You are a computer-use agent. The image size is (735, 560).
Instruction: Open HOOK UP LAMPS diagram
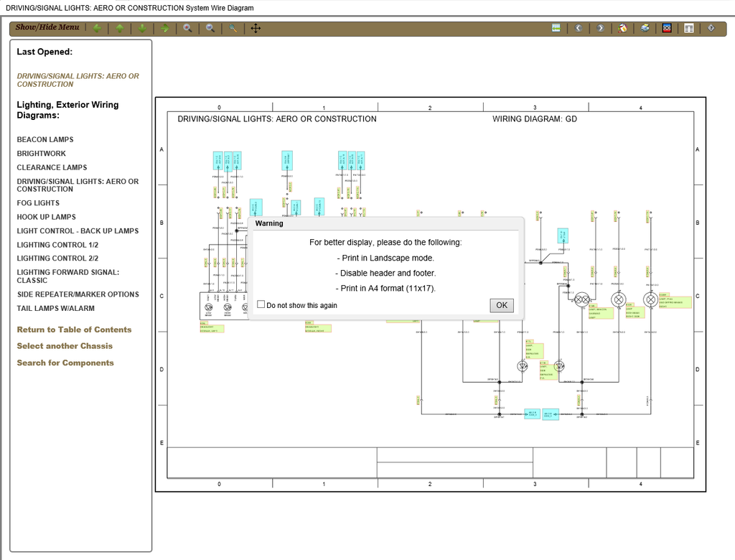tap(47, 217)
